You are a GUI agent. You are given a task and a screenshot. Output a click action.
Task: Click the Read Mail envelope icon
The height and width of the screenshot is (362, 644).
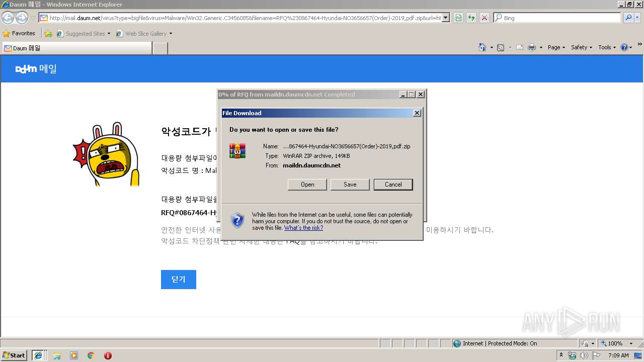tap(519, 47)
